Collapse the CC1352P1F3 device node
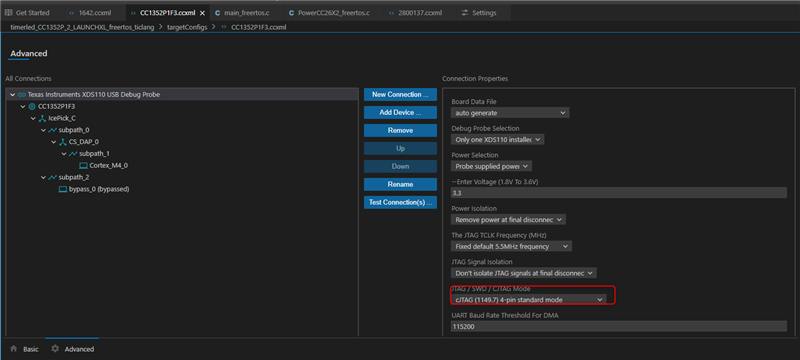The image size is (800, 360). coord(22,107)
